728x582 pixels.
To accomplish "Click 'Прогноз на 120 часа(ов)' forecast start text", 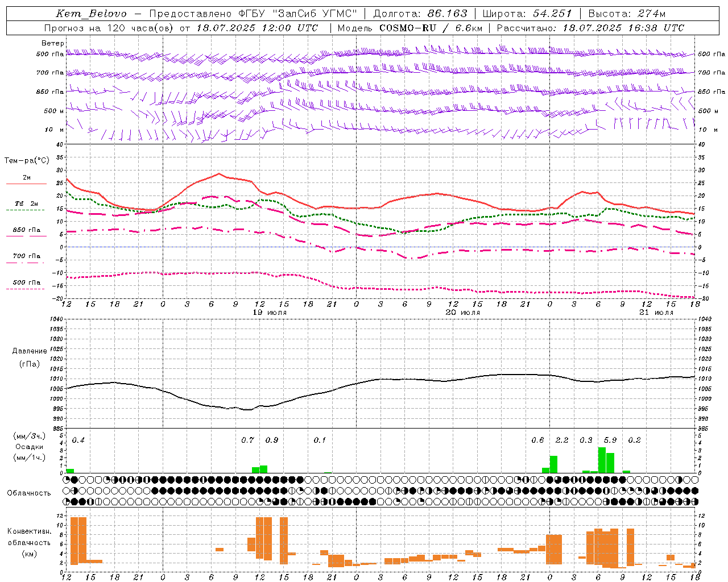I will click(x=109, y=28).
